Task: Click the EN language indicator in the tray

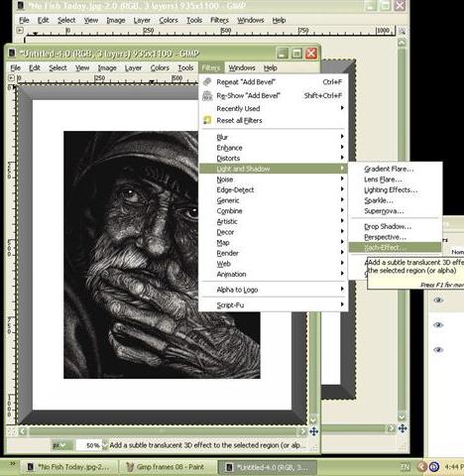Action: coord(406,467)
